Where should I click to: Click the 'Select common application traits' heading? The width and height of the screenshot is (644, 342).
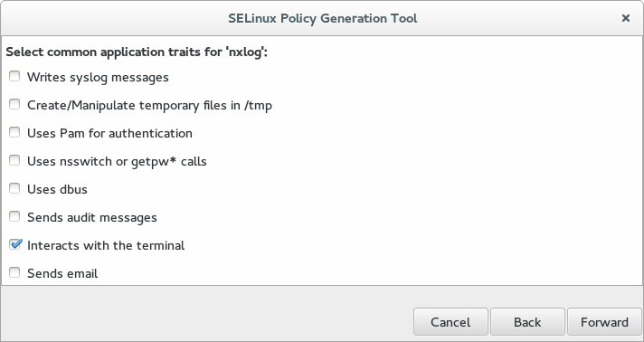pyautogui.click(x=137, y=52)
